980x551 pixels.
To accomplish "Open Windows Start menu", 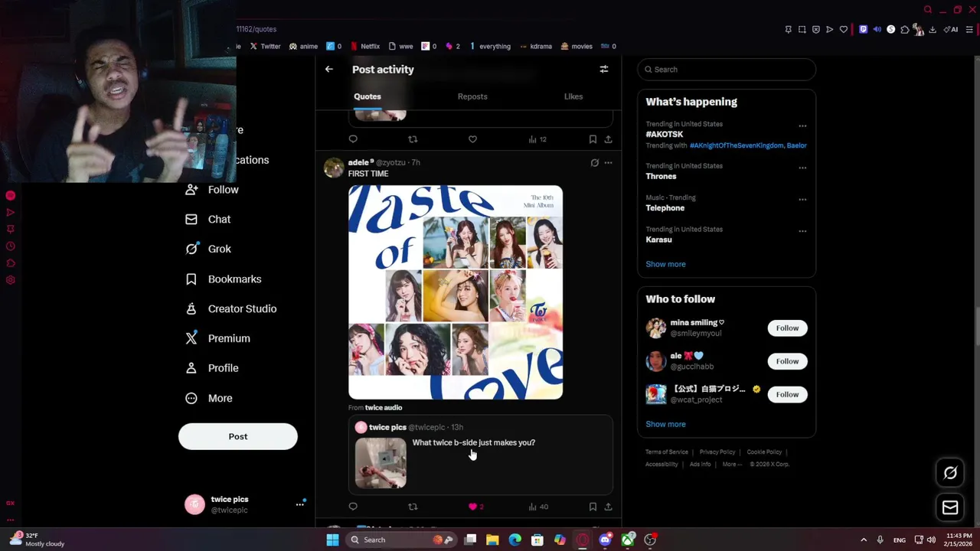I will (332, 540).
